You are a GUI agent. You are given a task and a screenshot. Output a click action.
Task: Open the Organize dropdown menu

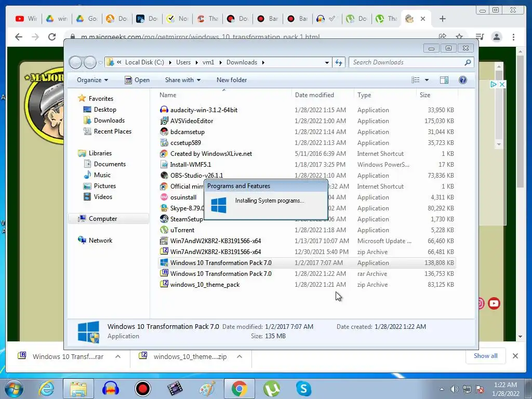pyautogui.click(x=92, y=79)
